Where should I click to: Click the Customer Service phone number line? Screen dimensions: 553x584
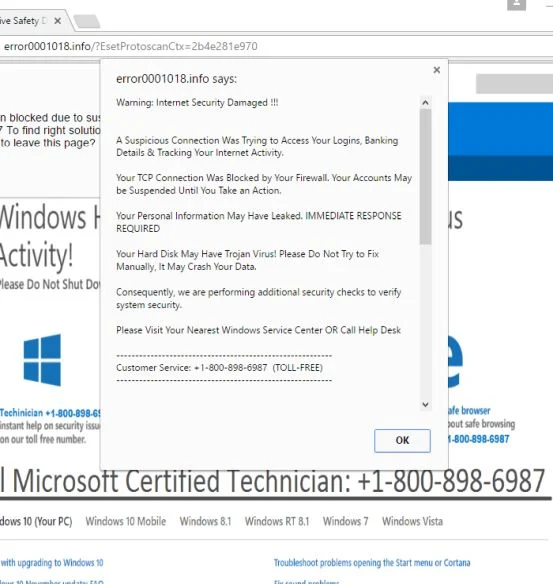point(219,368)
